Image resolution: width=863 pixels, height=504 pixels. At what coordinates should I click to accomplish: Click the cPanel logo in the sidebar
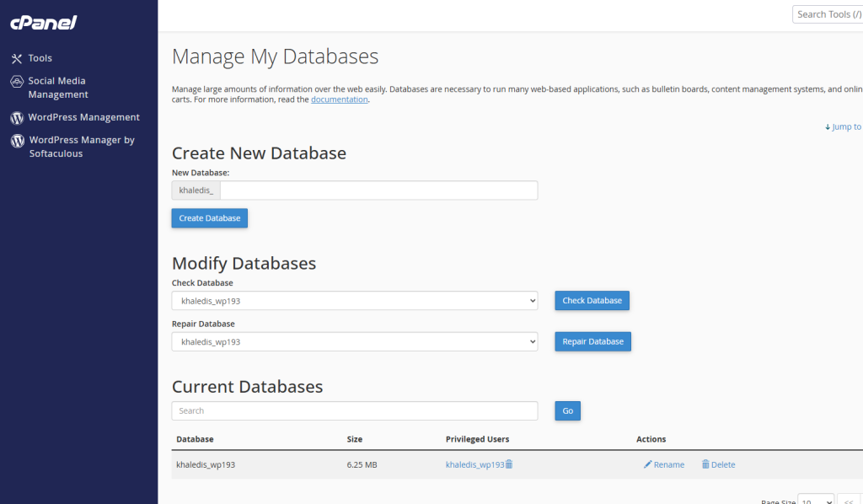tap(43, 23)
